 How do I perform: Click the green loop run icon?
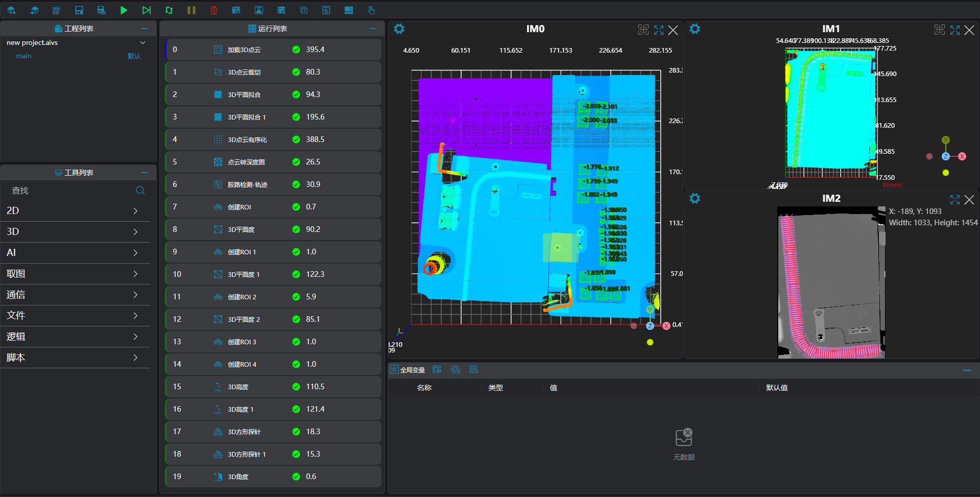point(169,10)
